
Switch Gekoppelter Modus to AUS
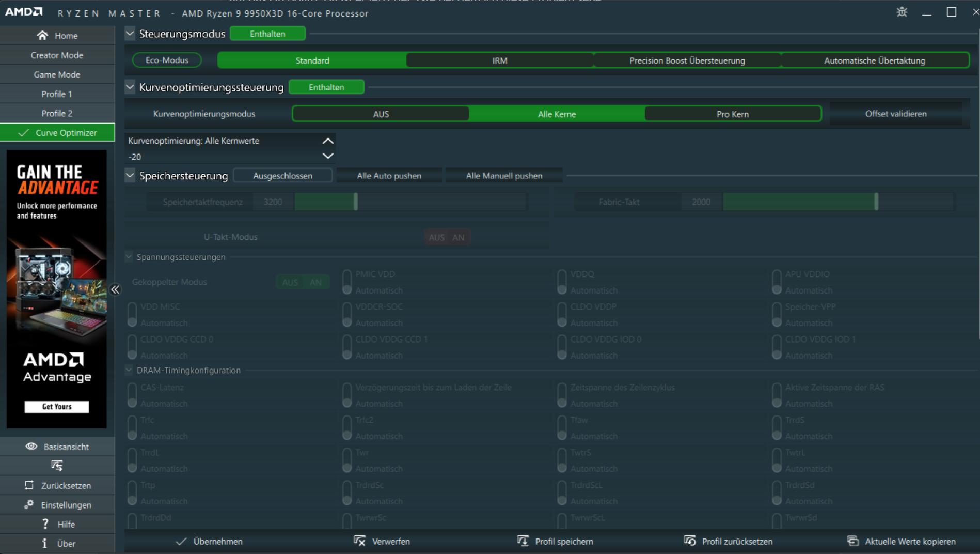pos(290,282)
